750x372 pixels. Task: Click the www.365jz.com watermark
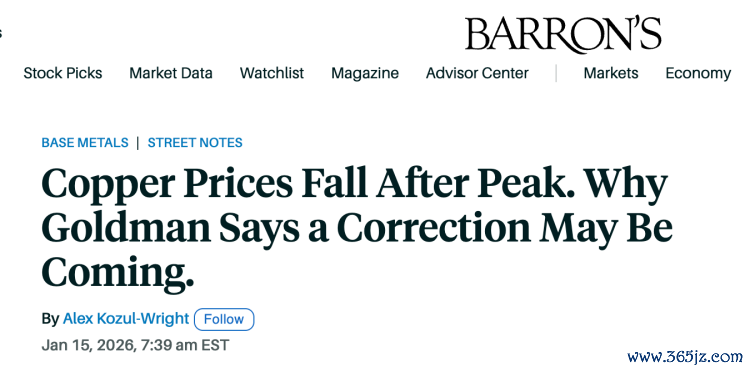(685, 356)
